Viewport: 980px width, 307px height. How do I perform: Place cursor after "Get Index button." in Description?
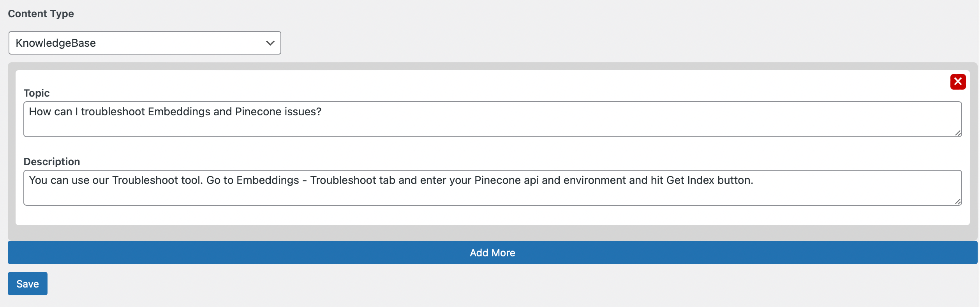click(754, 180)
